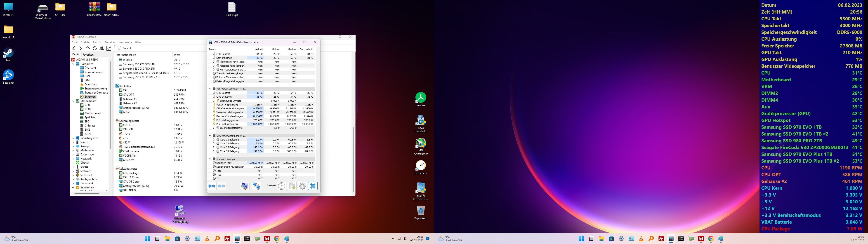Collapse the Speicher-Timings group in HWiNFO
The height and width of the screenshot is (244, 868).
coord(210,159)
